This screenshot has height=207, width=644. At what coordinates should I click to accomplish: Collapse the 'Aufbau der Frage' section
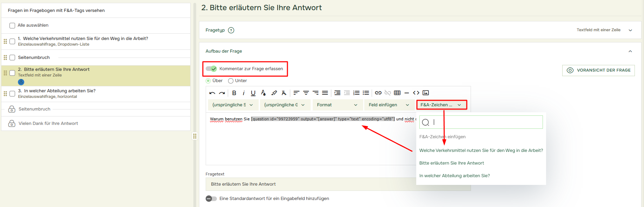pyautogui.click(x=630, y=51)
